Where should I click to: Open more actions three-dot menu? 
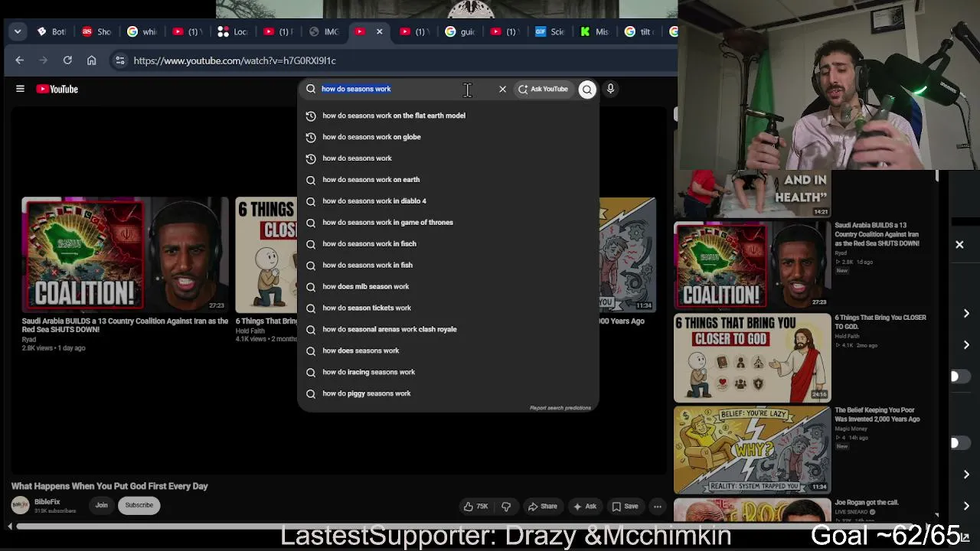point(657,506)
